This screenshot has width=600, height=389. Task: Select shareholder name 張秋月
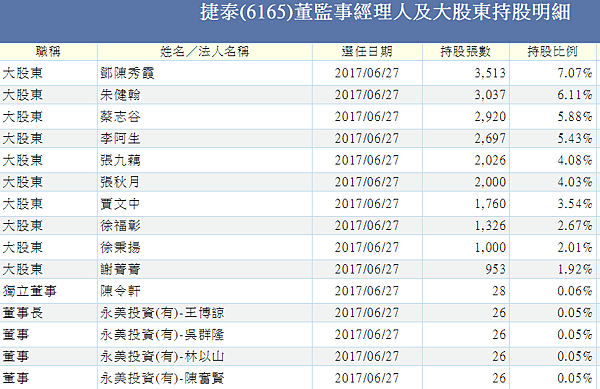pos(120,182)
